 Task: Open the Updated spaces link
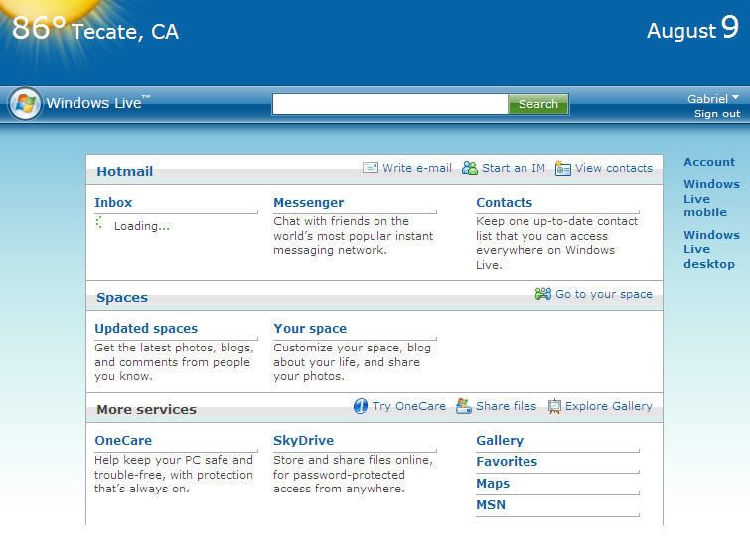point(146,329)
